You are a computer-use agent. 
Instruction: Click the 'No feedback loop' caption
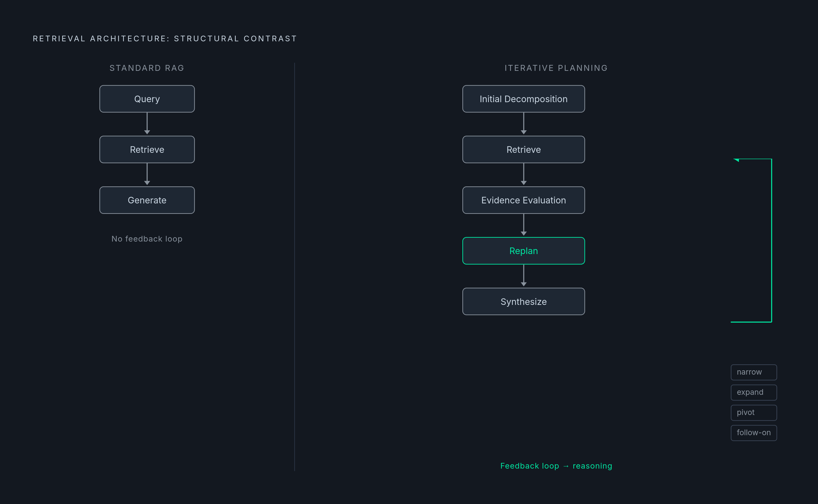tap(147, 239)
